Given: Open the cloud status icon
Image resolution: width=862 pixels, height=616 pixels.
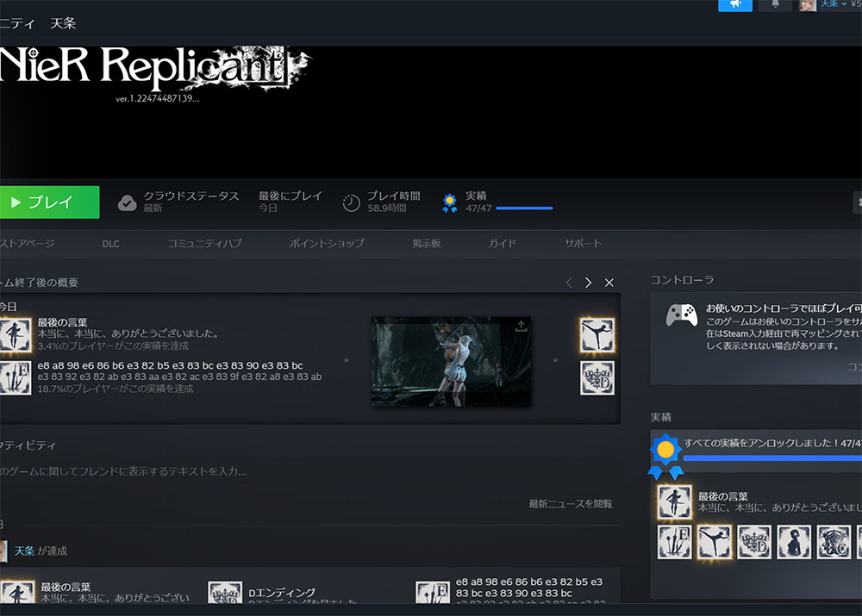Looking at the screenshot, I should (x=127, y=202).
